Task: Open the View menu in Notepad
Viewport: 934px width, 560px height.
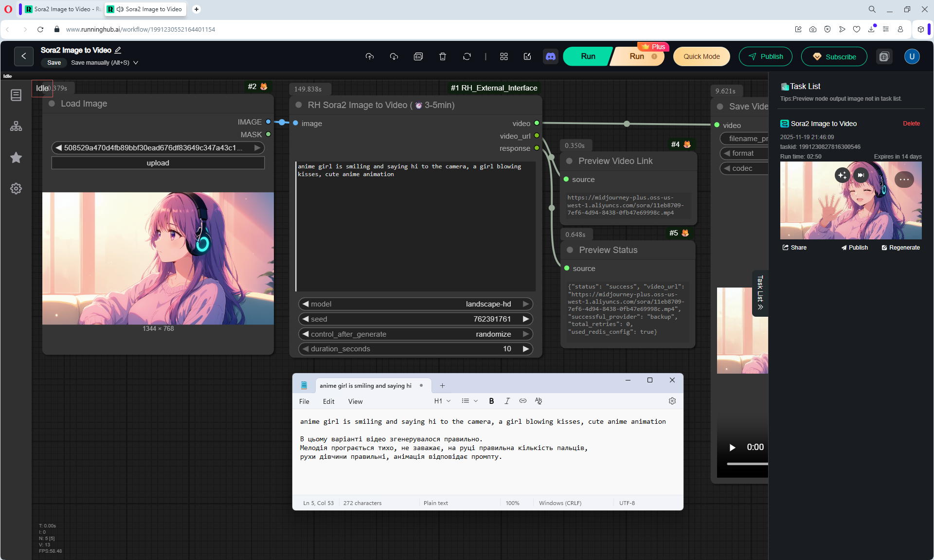Action: (355, 401)
